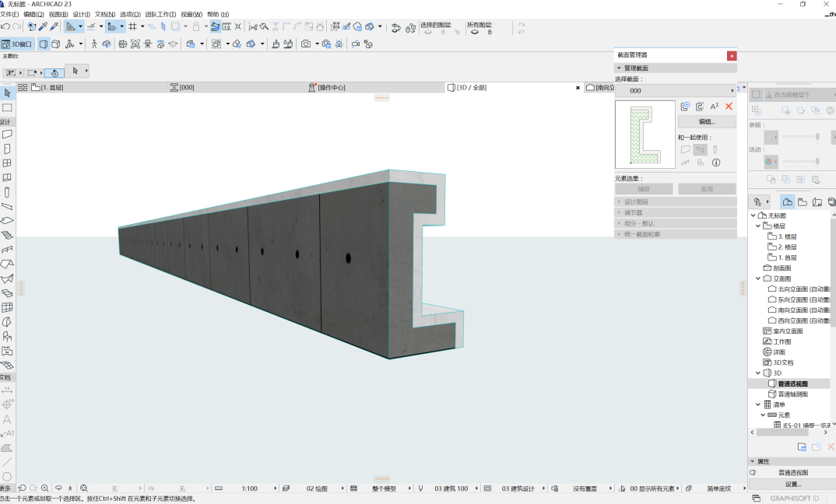This screenshot has height=504, width=836.
Task: Expand the 统一截面轮廓 section
Action: [x=619, y=234]
